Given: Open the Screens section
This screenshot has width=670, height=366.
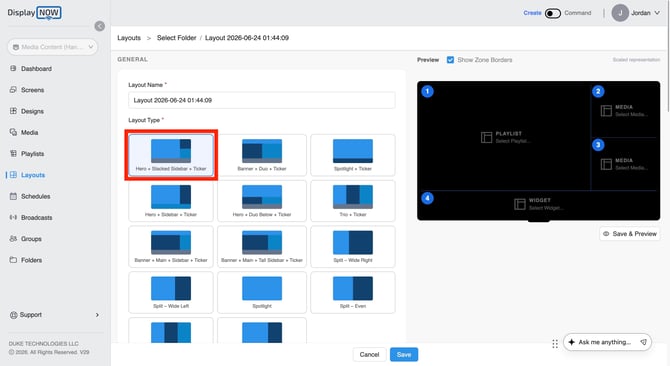Looking at the screenshot, I should [x=32, y=90].
